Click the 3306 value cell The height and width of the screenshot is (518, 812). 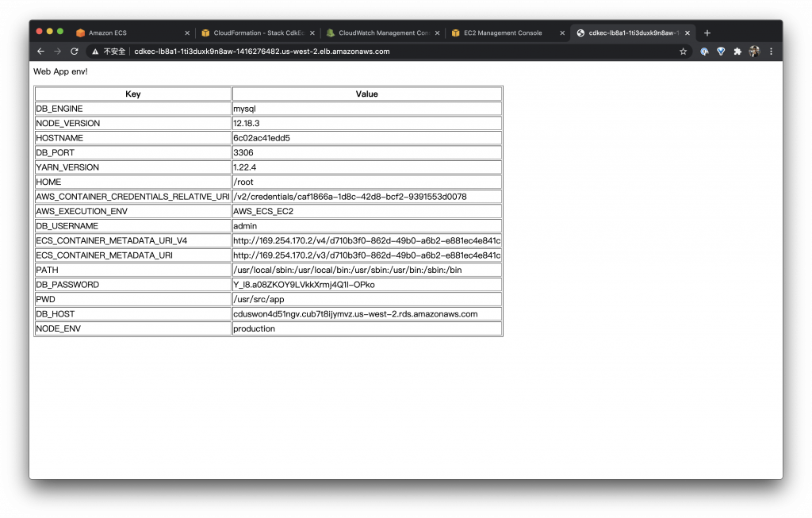tap(367, 152)
